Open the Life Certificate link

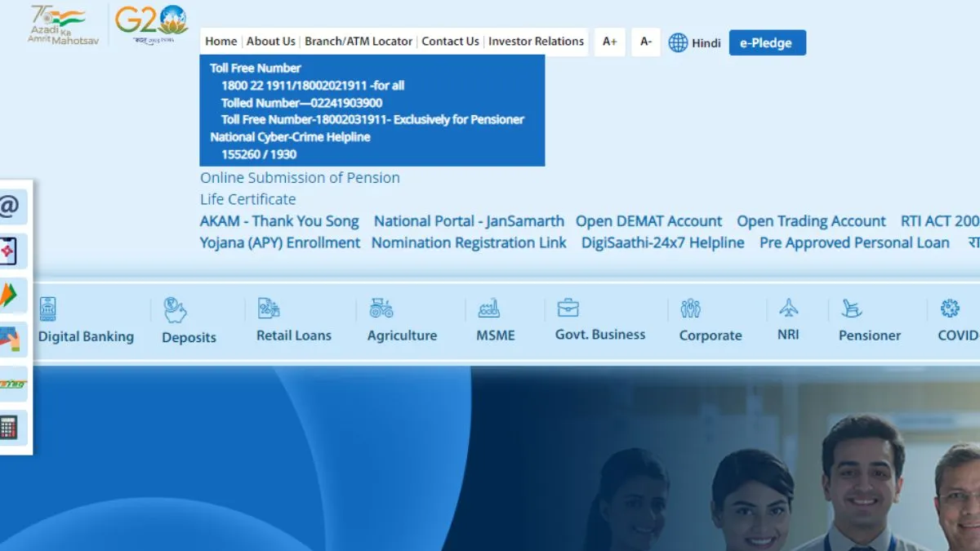pos(248,199)
